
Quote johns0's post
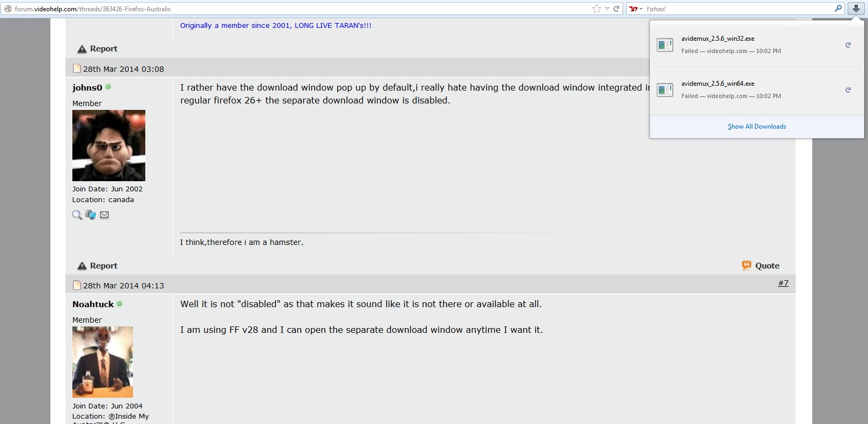[761, 266]
